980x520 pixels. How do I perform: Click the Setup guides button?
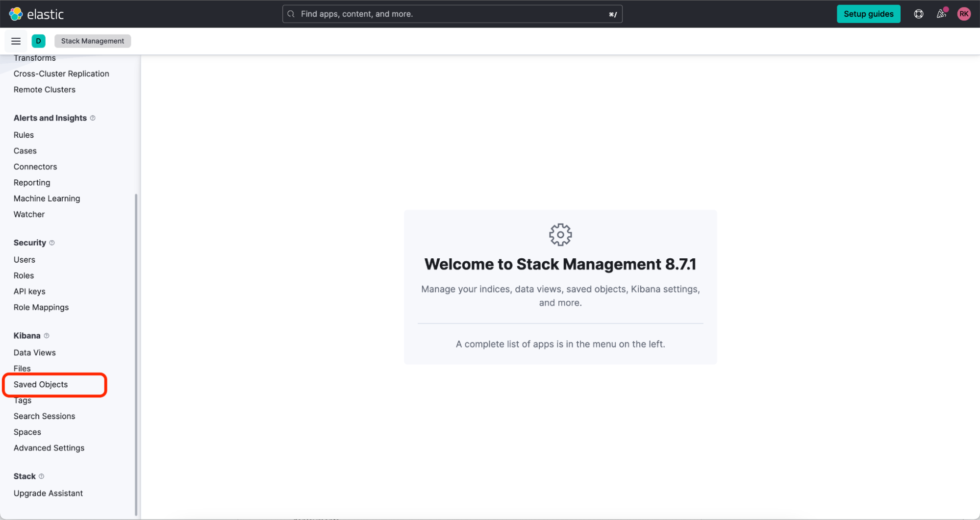pos(868,14)
